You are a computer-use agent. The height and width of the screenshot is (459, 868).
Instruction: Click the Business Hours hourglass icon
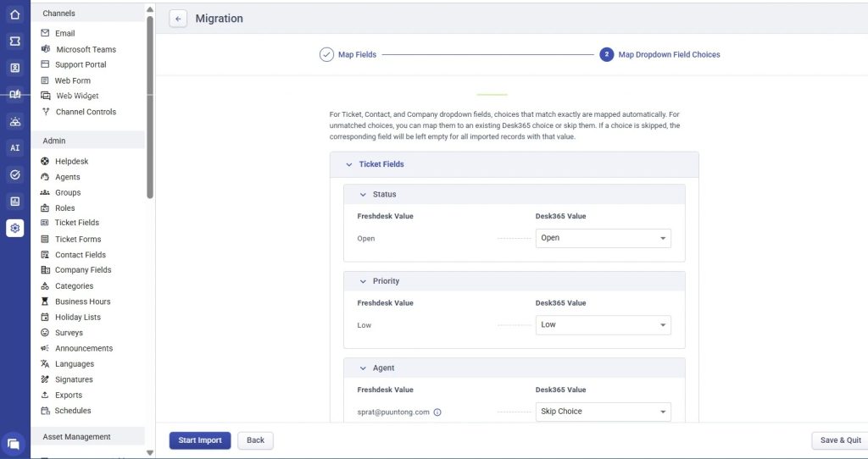45,301
